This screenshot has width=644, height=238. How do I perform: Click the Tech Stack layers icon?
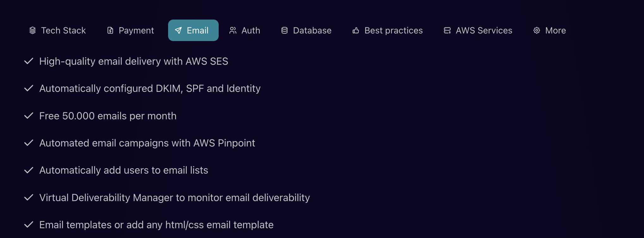point(33,30)
